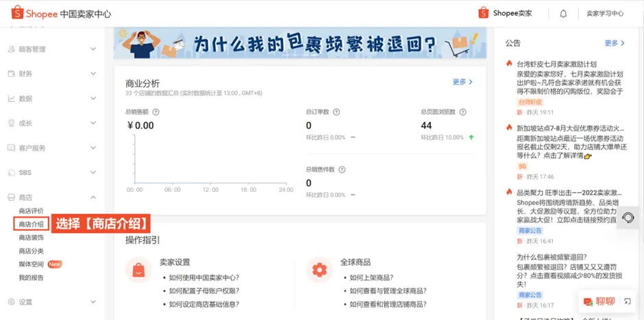Screen dimensions: 644x320
Task: Click the 客户服务 sidebar icon
Action: coord(12,148)
